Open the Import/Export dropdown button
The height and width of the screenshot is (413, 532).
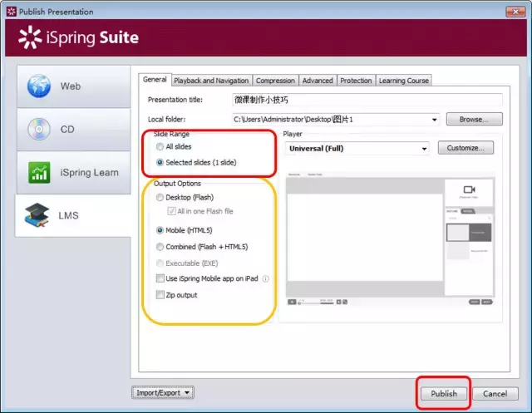[163, 393]
